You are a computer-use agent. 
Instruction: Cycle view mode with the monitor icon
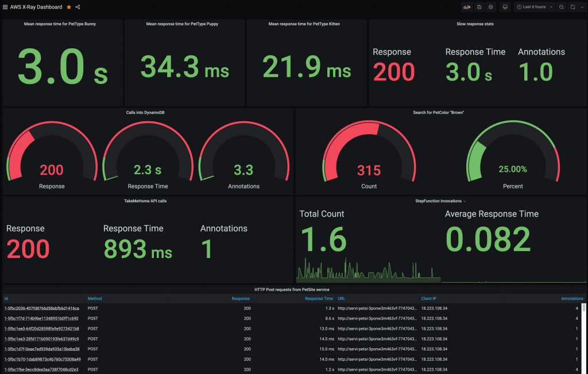(505, 7)
